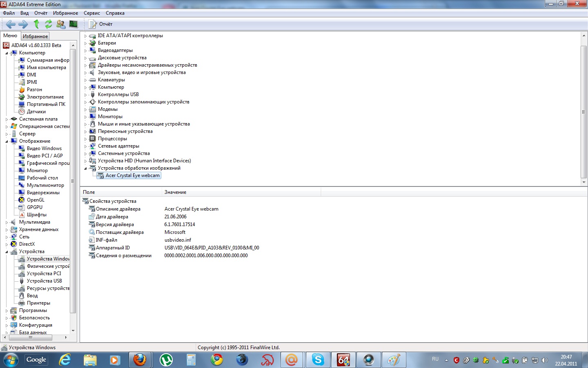This screenshot has width=588, height=368.
Task: Click the RU language indicator
Action: tap(435, 359)
